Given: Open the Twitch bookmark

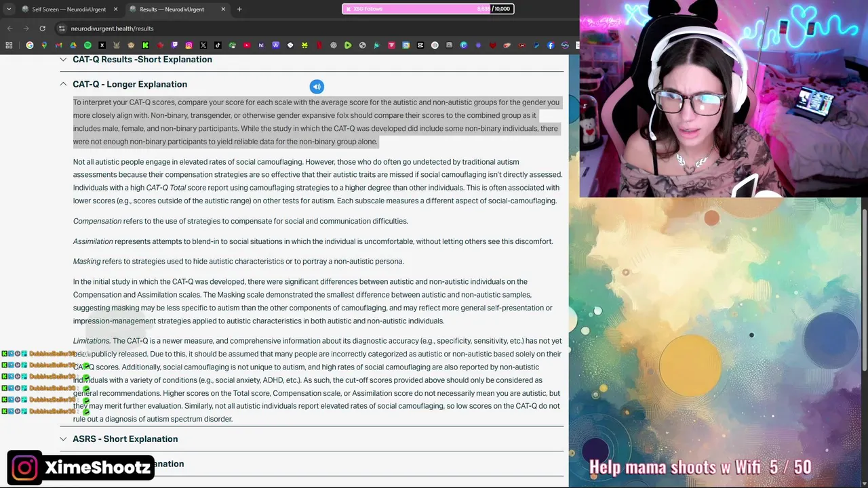Looking at the screenshot, I should pos(174,45).
